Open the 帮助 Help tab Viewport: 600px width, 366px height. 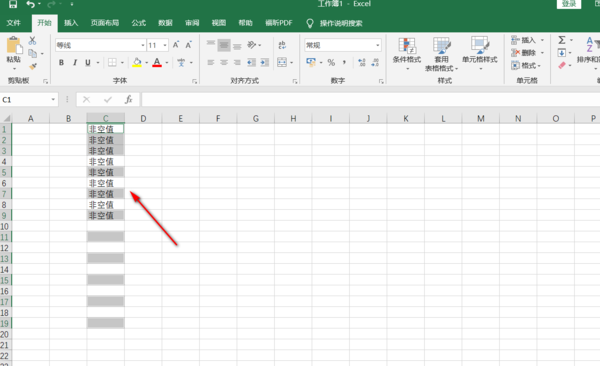245,23
